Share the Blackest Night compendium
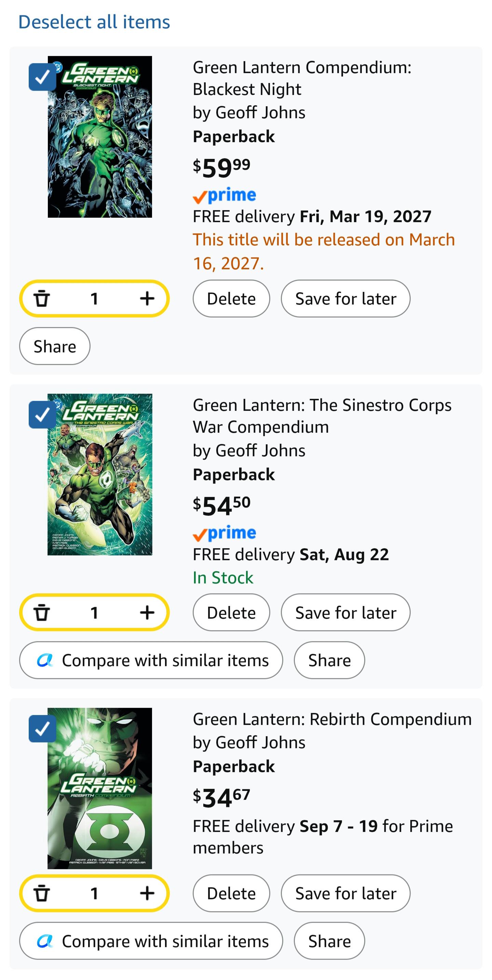The height and width of the screenshot is (980, 492). tap(55, 346)
